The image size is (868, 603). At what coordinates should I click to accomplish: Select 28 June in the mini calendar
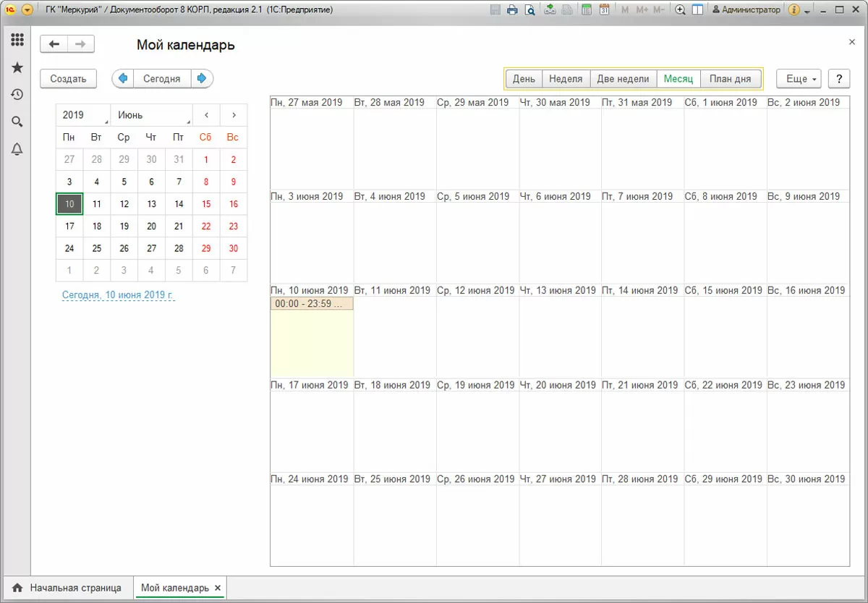tap(179, 248)
